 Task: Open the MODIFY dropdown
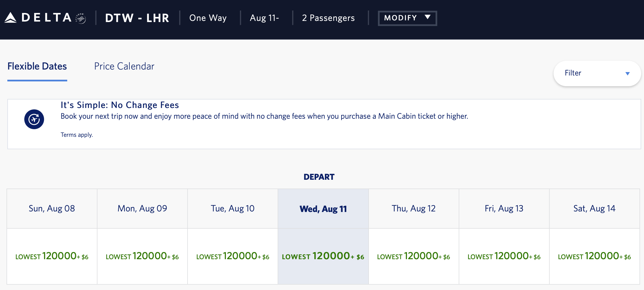click(407, 18)
